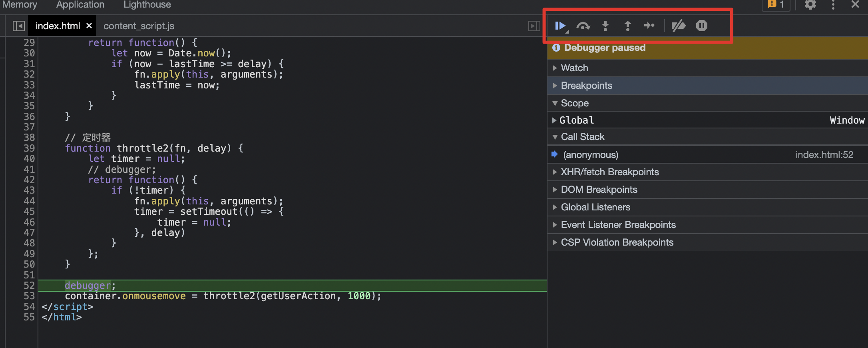This screenshot has height=348, width=868.
Task: Expand DOM Breakpoints section
Action: coord(707,190)
